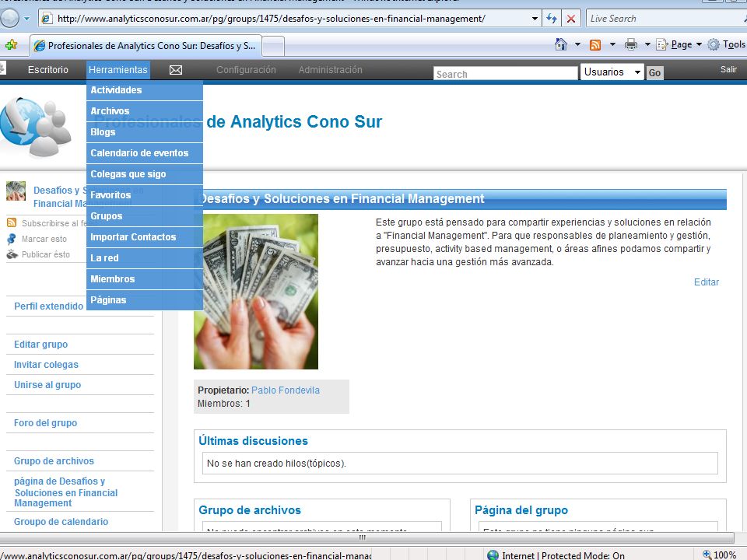Click the Page menu icon
Viewport: 747px width, 560px height.
(x=662, y=45)
